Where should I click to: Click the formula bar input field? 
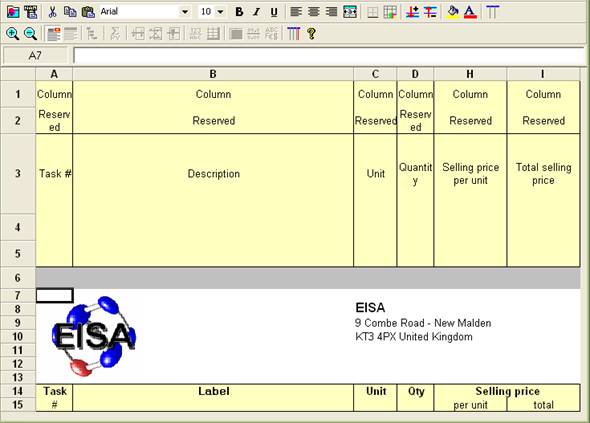coord(329,56)
